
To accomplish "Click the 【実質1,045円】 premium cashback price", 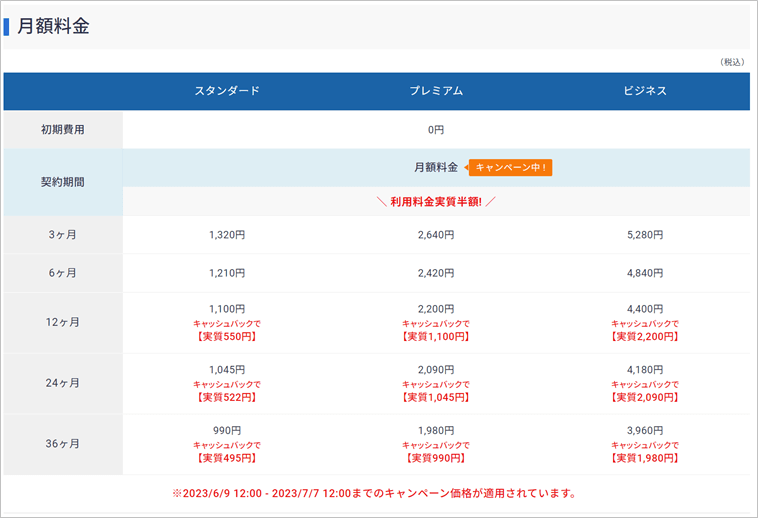I will click(436, 398).
